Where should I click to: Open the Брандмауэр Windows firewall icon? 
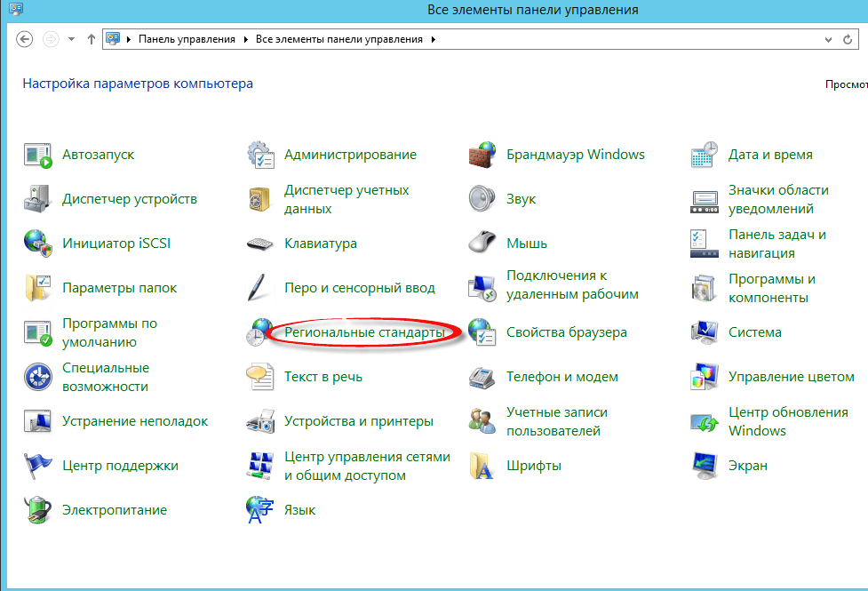coord(482,156)
